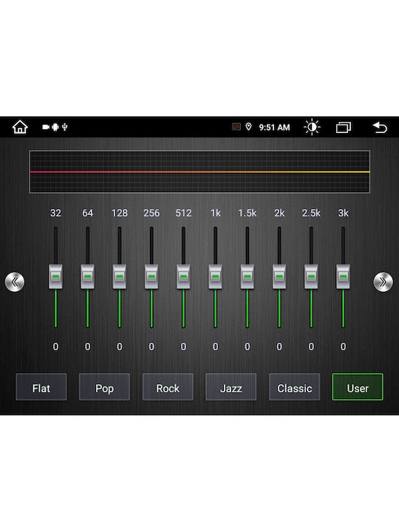Choose the Jazz preset button

[x=231, y=387]
